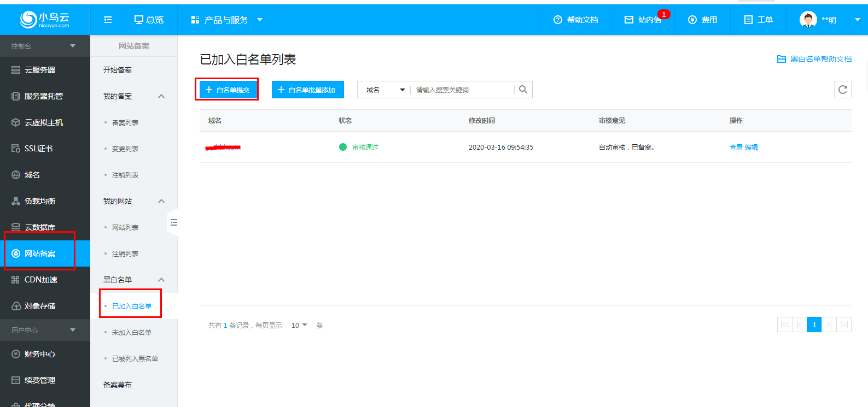Click 编辑 link in the table row
Screen dimensions: 868x407
[x=751, y=148]
